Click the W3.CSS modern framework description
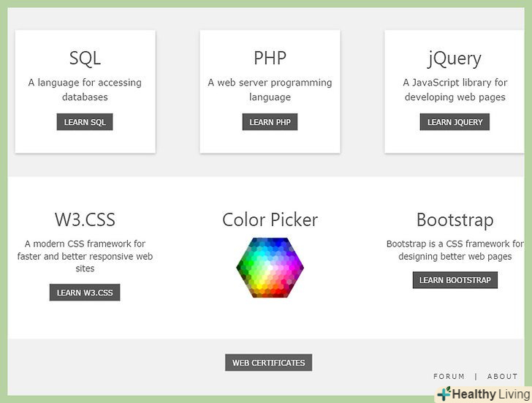Image resolution: width=532 pixels, height=403 pixels. click(x=85, y=256)
